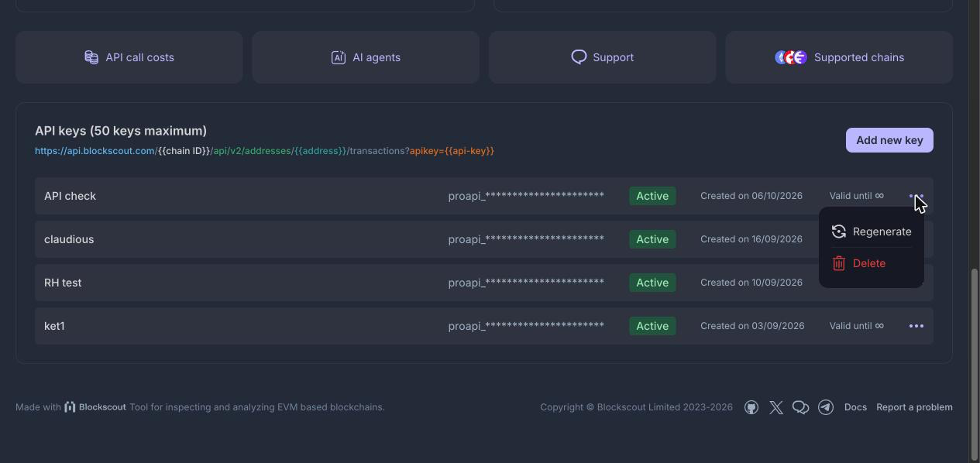Select the ket1 key name
This screenshot has width=980, height=463.
[x=54, y=326]
